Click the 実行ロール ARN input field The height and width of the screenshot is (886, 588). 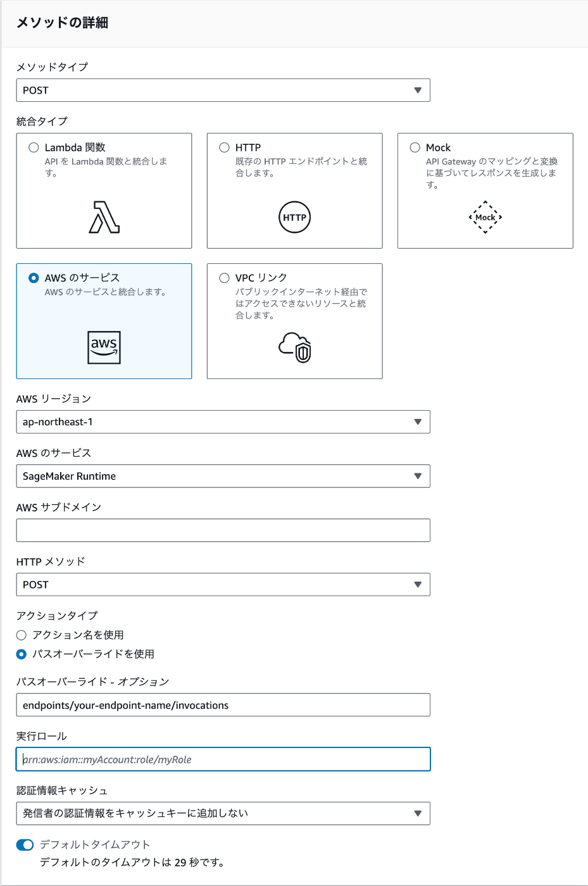click(x=223, y=759)
